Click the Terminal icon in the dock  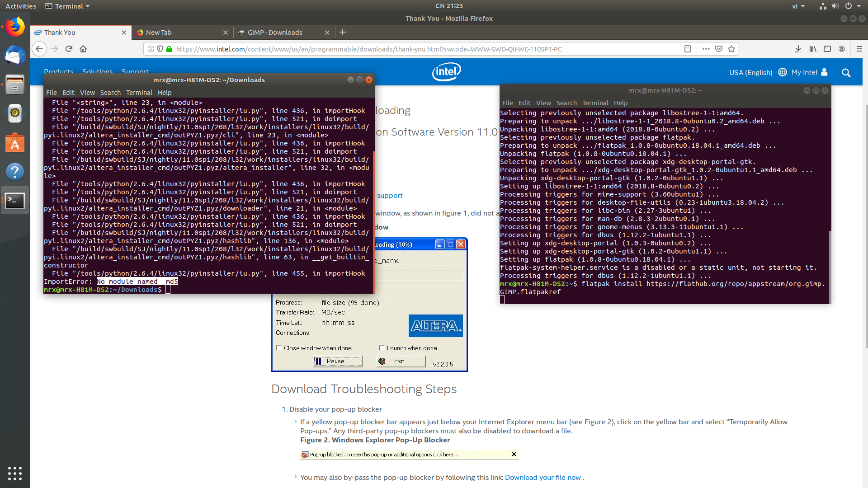coord(15,201)
